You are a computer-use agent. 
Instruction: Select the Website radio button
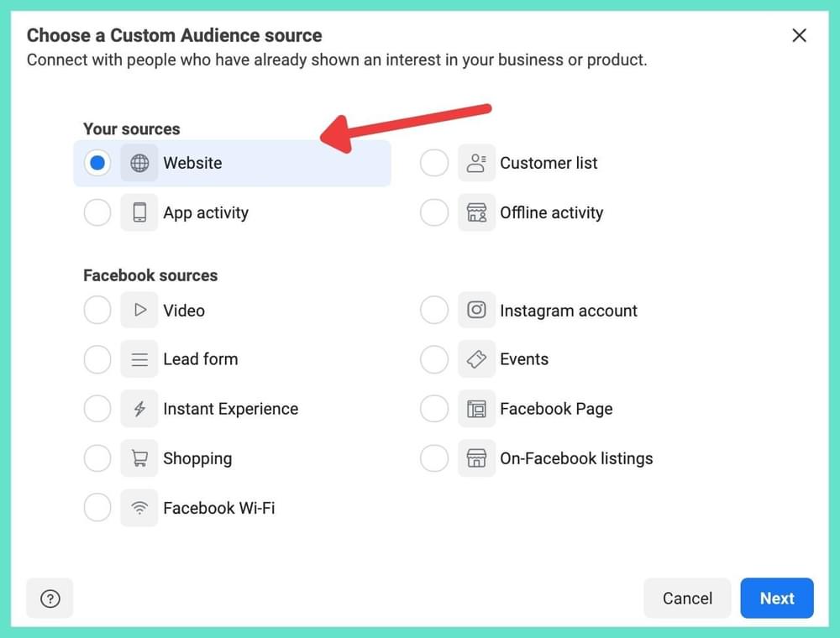click(x=97, y=163)
